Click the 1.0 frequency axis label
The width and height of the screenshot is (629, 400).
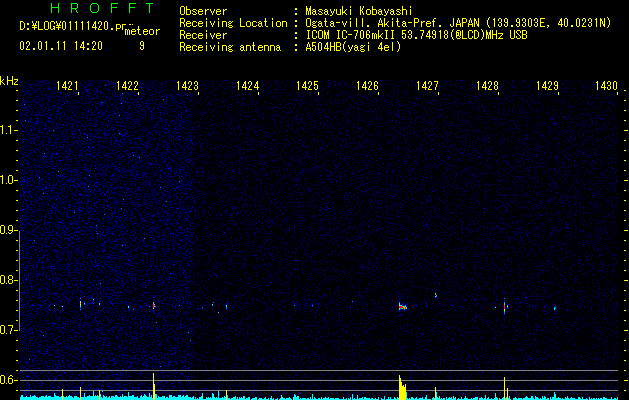click(x=9, y=180)
